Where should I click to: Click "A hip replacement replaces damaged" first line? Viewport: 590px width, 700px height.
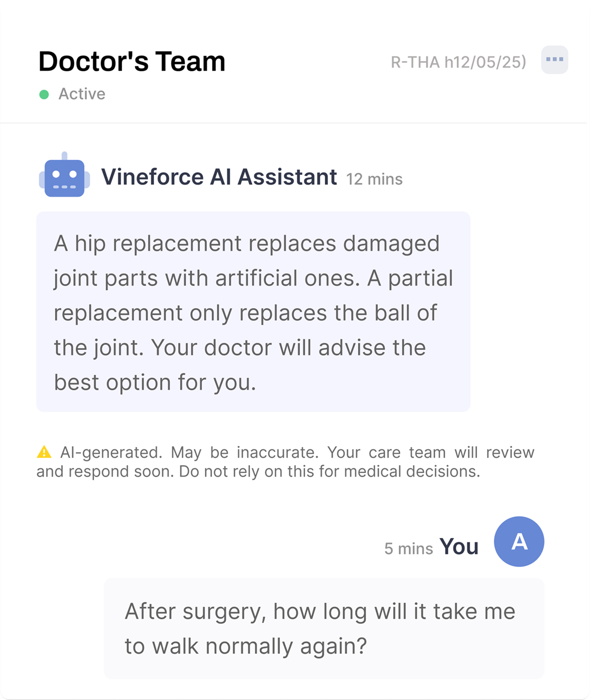pyautogui.click(x=247, y=243)
